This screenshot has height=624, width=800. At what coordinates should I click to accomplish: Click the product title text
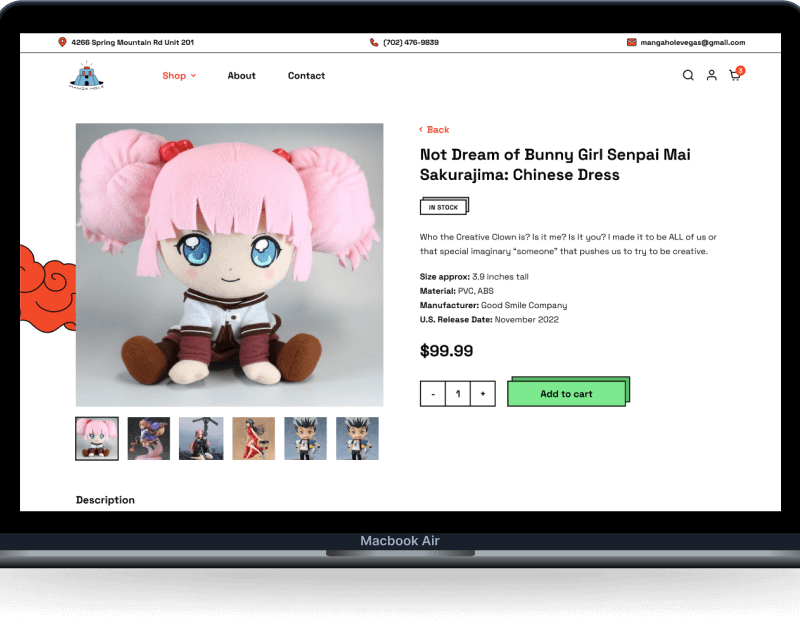[x=555, y=164]
